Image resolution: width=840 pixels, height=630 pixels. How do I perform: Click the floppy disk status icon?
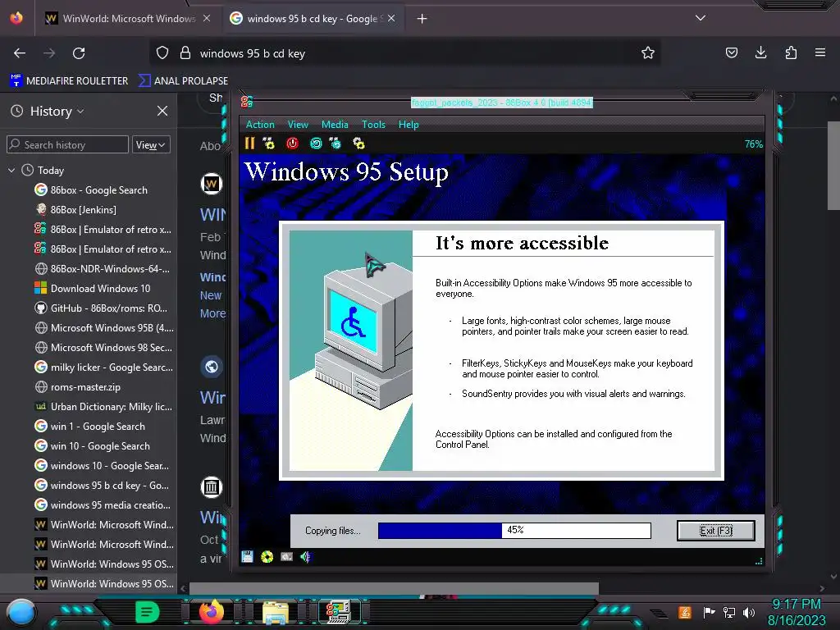pyautogui.click(x=247, y=557)
